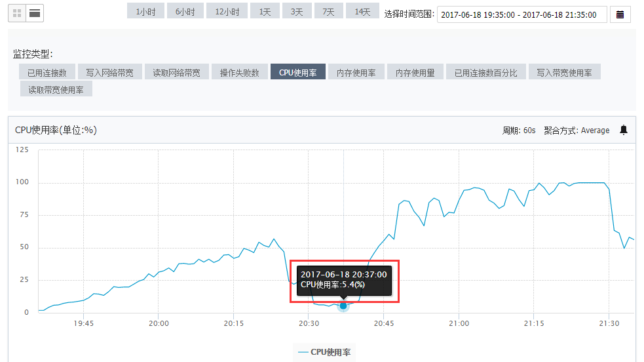Switch to single-column list view icon
Viewport: 644px width, 362px height.
[x=35, y=14]
